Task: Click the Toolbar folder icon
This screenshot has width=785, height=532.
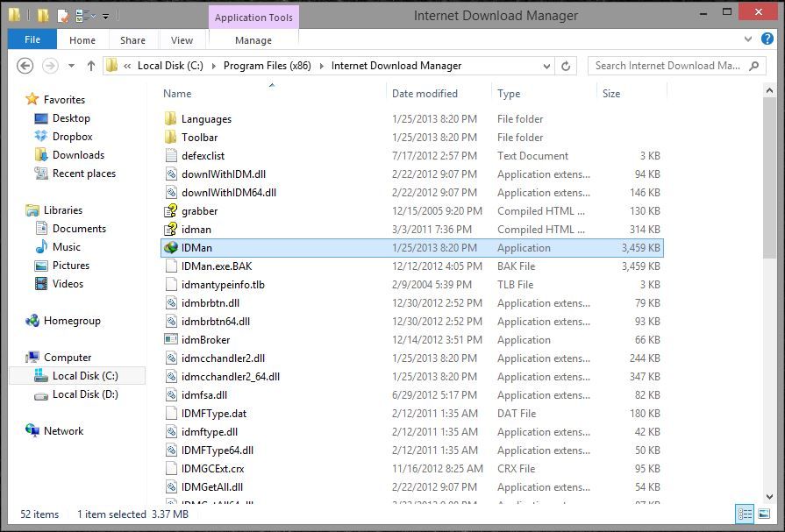Action: [x=170, y=137]
